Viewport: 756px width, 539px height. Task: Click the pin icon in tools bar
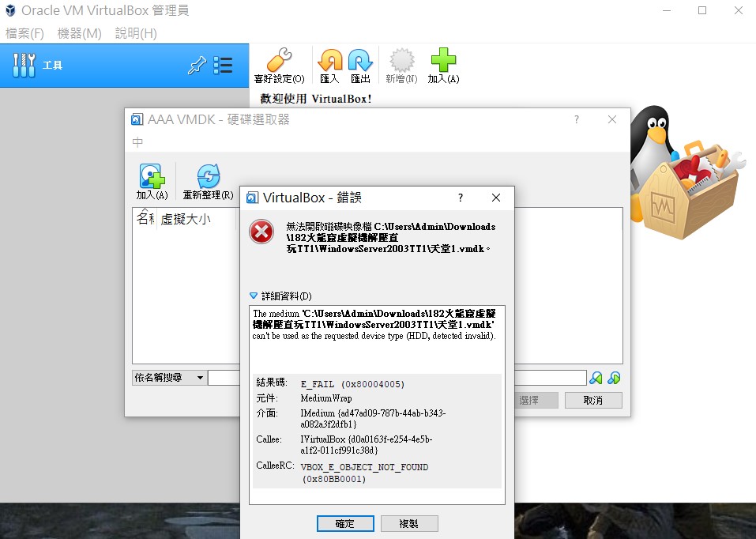click(197, 65)
